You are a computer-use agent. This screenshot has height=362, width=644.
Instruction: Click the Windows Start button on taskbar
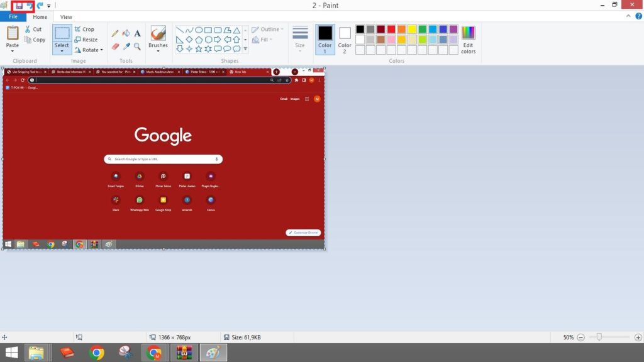click(11, 353)
